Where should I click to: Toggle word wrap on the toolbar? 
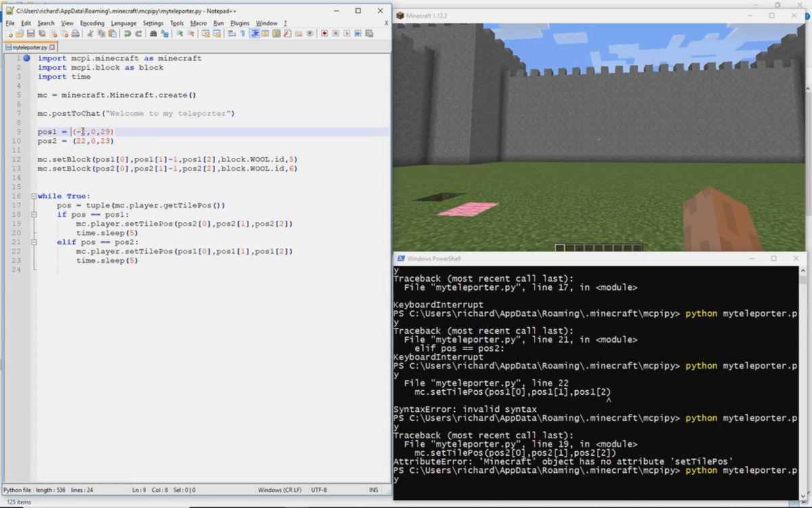(231, 33)
